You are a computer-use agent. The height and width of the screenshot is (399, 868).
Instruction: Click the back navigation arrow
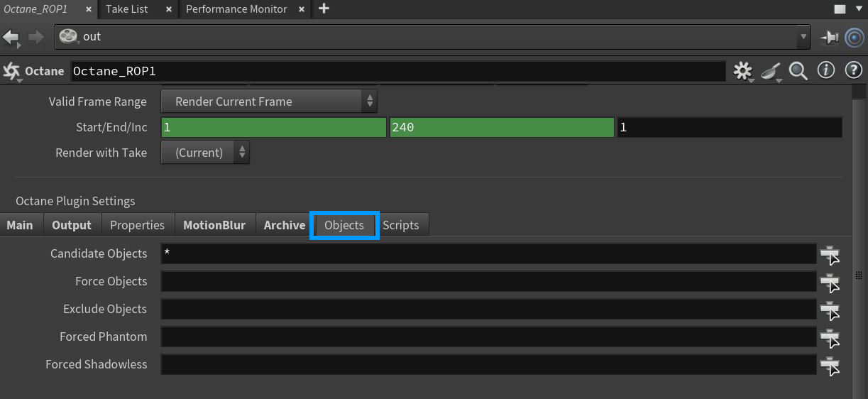tap(11, 37)
